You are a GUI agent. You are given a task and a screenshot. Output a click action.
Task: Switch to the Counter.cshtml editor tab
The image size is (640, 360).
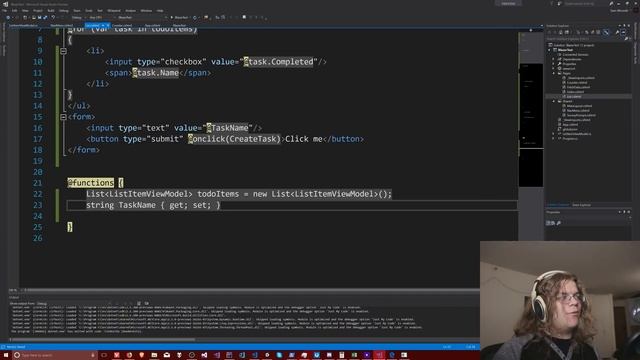122,25
